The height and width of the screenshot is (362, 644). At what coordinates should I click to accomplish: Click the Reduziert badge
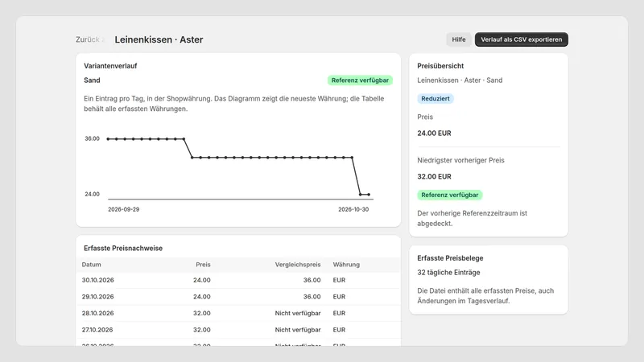(x=436, y=98)
